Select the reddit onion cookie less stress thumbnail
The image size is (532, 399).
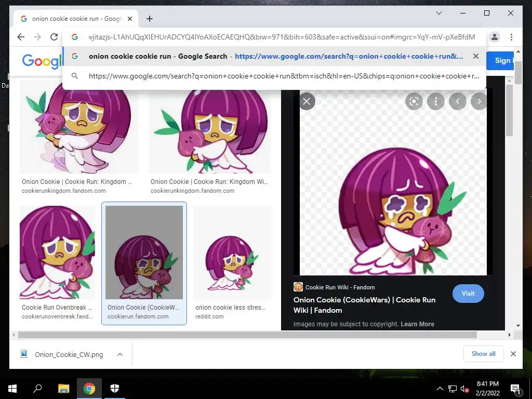[x=232, y=252]
